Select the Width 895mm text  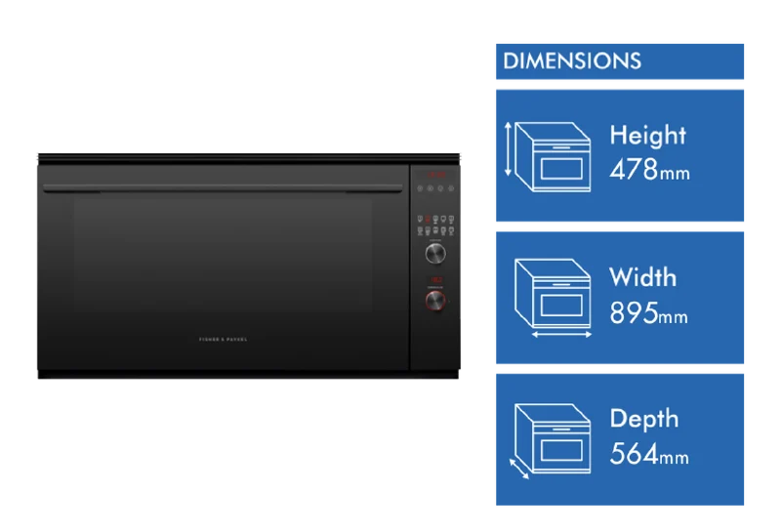tap(648, 296)
